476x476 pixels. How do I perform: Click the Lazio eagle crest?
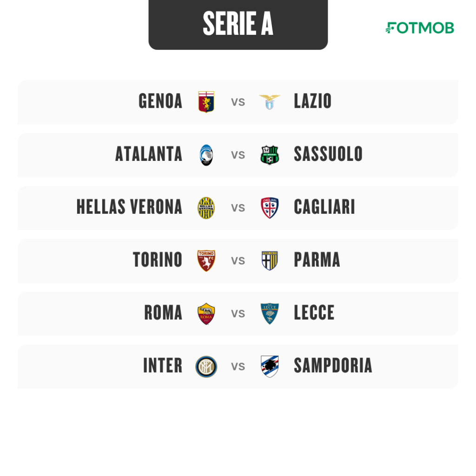(270, 102)
